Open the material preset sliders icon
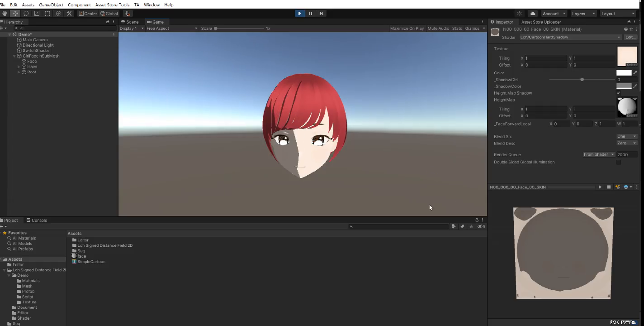The image size is (644, 326). pyautogui.click(x=631, y=29)
